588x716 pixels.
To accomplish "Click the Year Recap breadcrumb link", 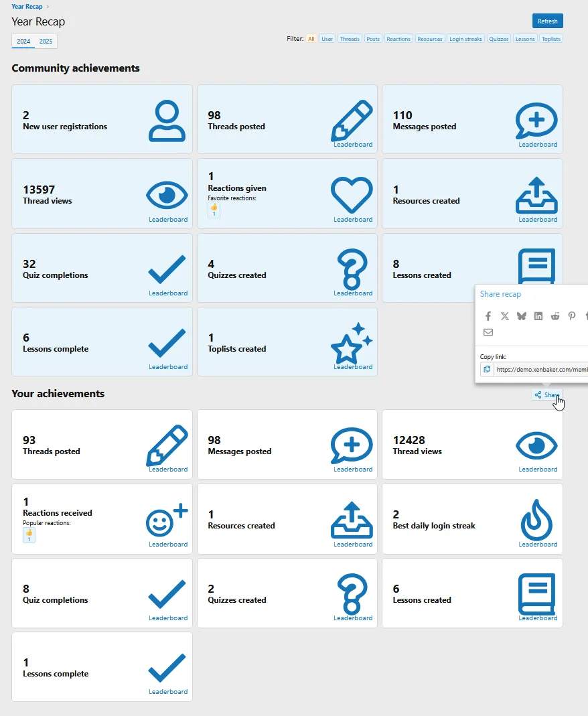I will [x=27, y=7].
